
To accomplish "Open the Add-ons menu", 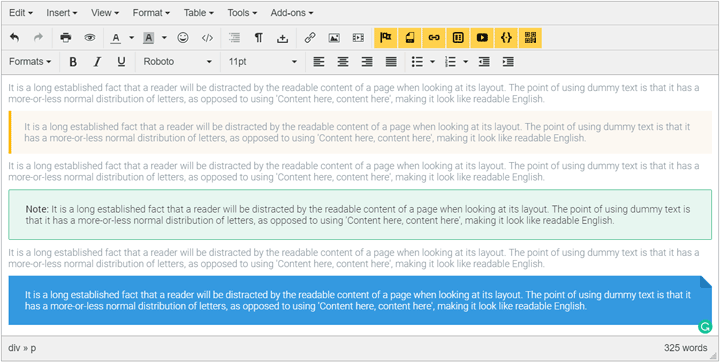I will [292, 13].
